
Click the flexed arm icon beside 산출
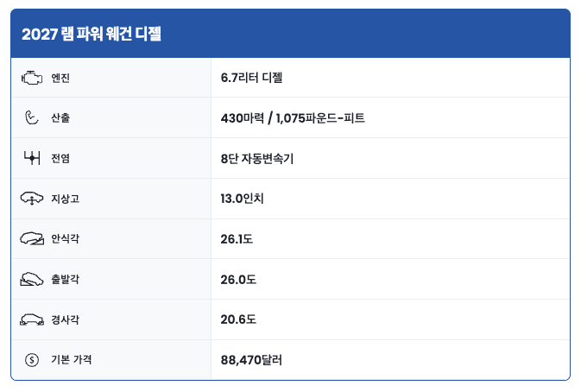tap(31, 117)
